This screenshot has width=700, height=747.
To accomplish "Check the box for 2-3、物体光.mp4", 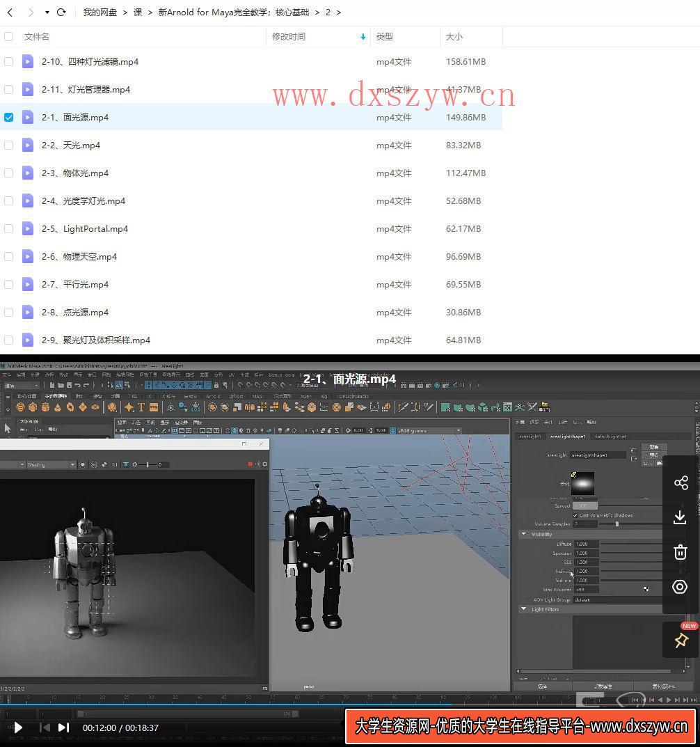I will 8,173.
